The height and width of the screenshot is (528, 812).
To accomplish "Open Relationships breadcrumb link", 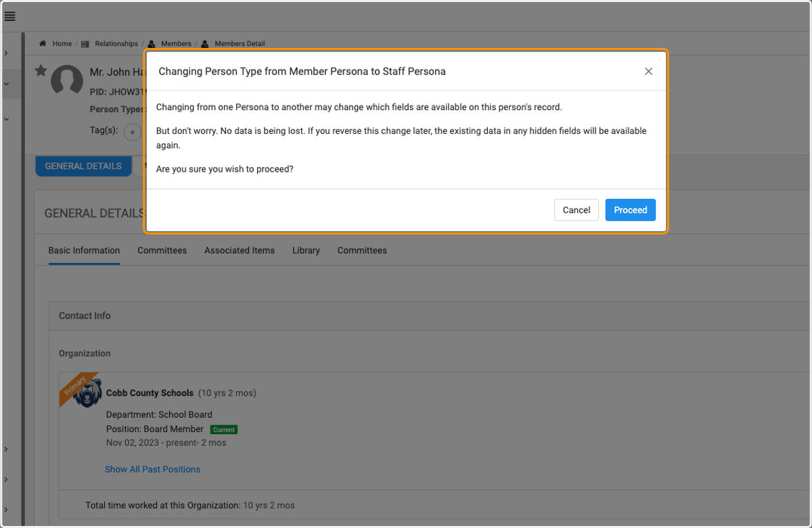I will [x=116, y=44].
